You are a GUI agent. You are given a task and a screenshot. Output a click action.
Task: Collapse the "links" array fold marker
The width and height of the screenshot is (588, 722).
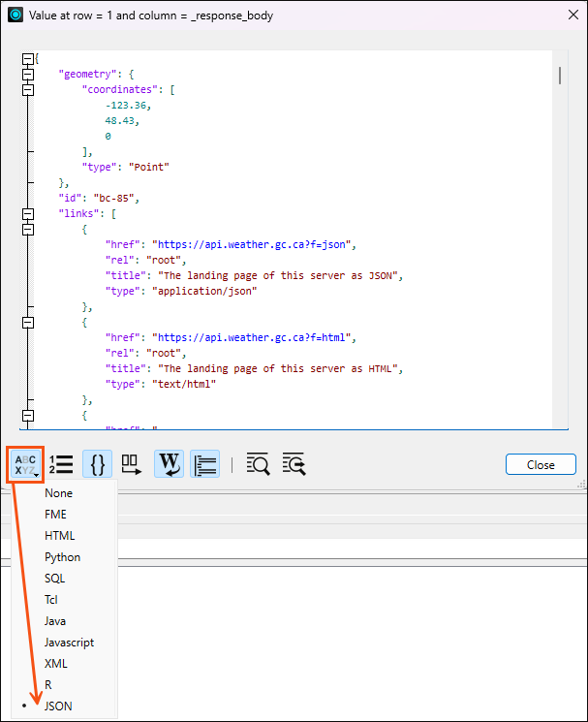(x=28, y=213)
